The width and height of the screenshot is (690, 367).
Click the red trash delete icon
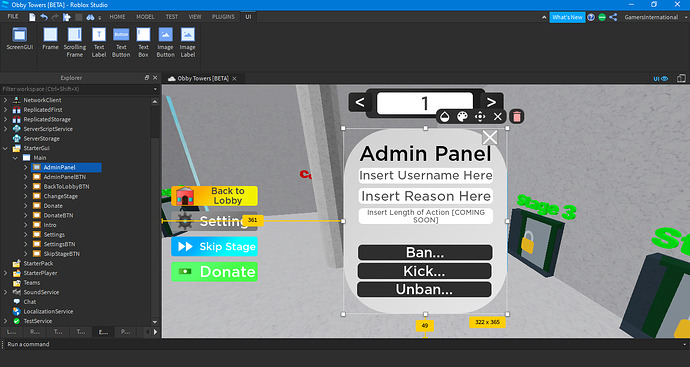tap(517, 117)
